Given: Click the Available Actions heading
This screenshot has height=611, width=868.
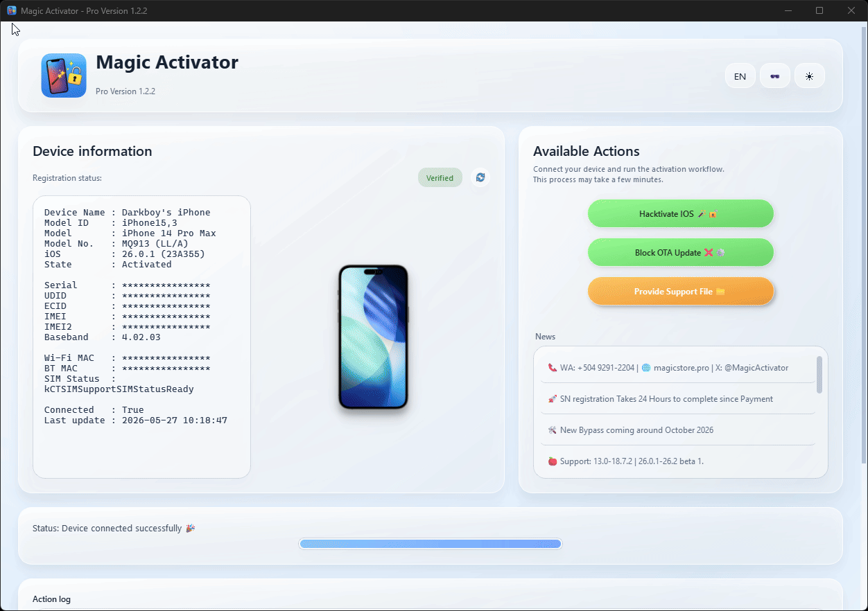Looking at the screenshot, I should click(587, 151).
